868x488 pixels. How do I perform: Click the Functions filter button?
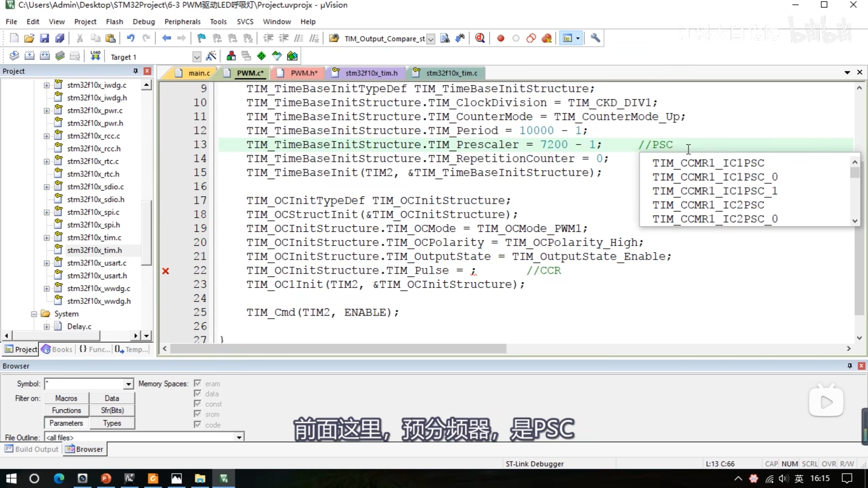(66, 410)
